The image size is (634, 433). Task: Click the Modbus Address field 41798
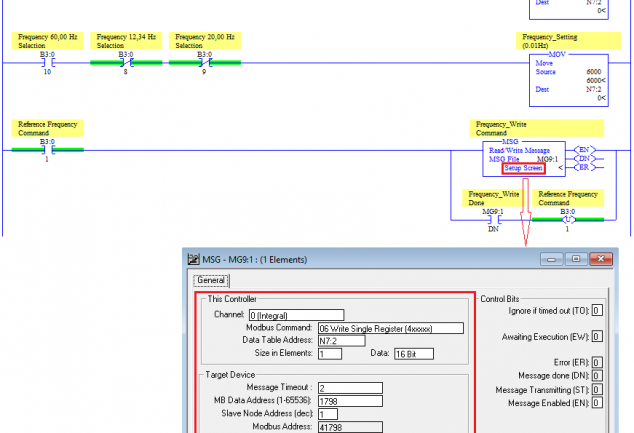350,427
